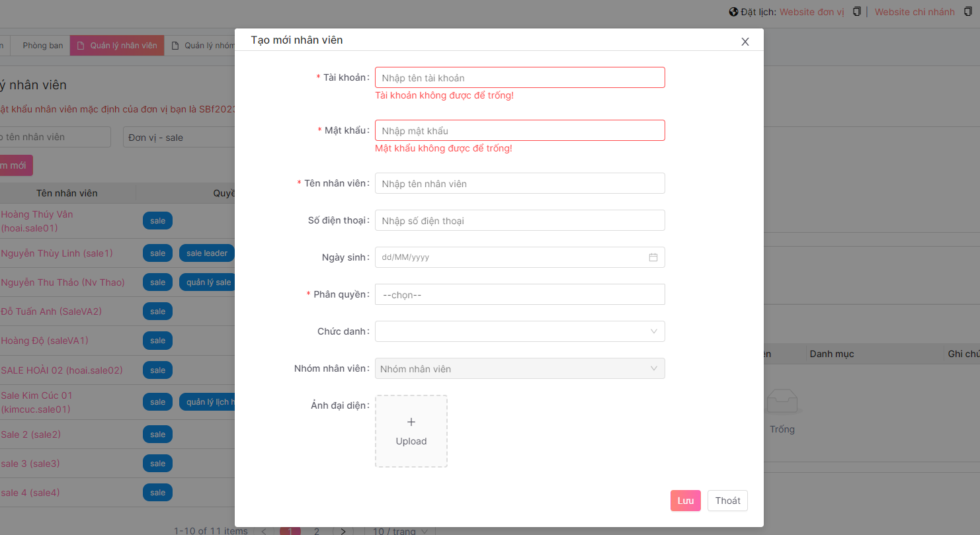
Task: Switch to Quản lý nhân viên tab
Action: (x=117, y=46)
